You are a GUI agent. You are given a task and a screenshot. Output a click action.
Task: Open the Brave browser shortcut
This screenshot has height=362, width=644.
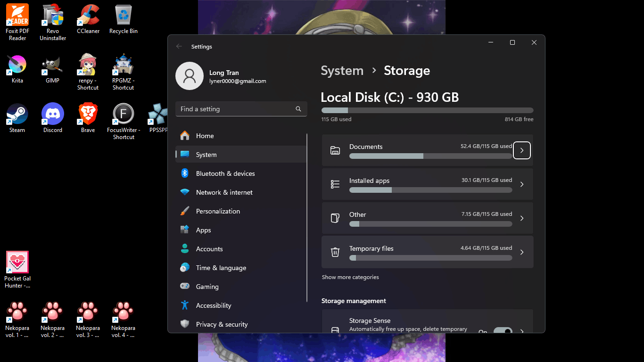(x=88, y=118)
